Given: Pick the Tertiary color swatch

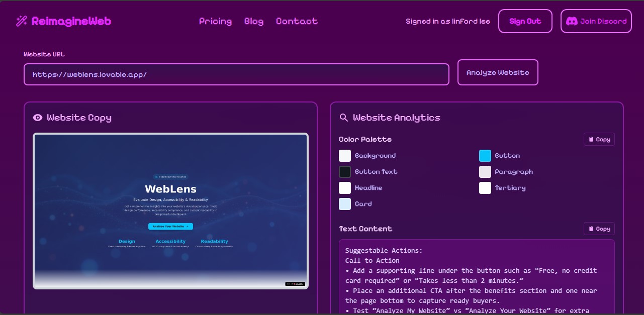Looking at the screenshot, I should (485, 188).
